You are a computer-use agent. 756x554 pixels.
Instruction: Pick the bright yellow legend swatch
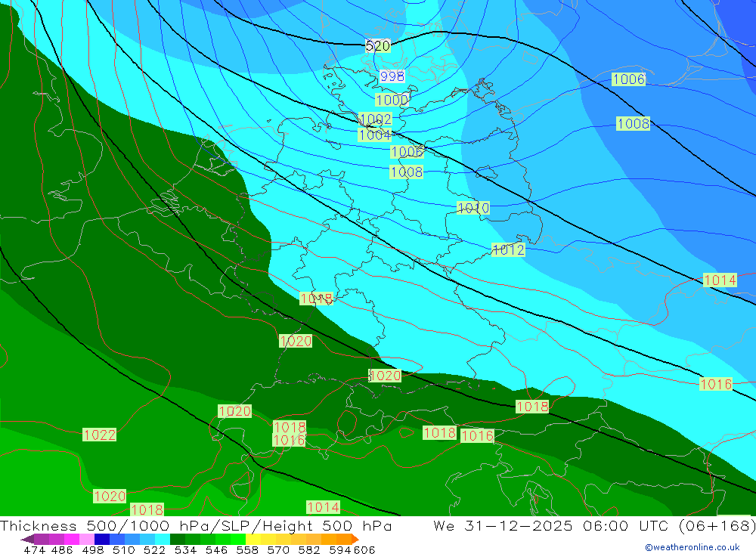253,539
